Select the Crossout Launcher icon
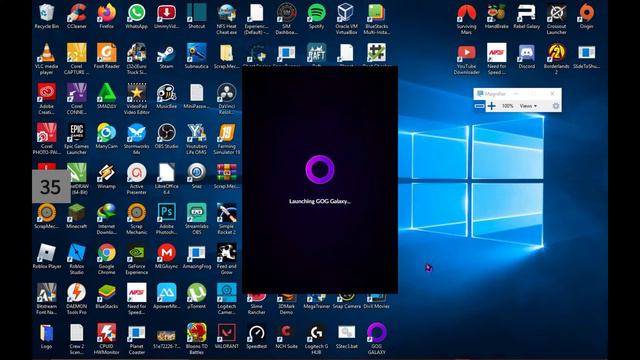640x360 pixels. 557,19
